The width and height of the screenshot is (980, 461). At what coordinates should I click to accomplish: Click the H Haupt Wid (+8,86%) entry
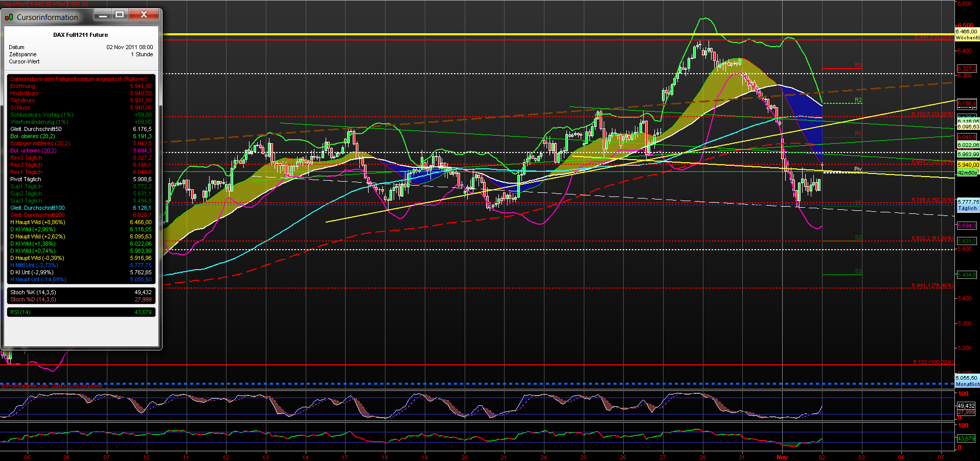tap(38, 222)
